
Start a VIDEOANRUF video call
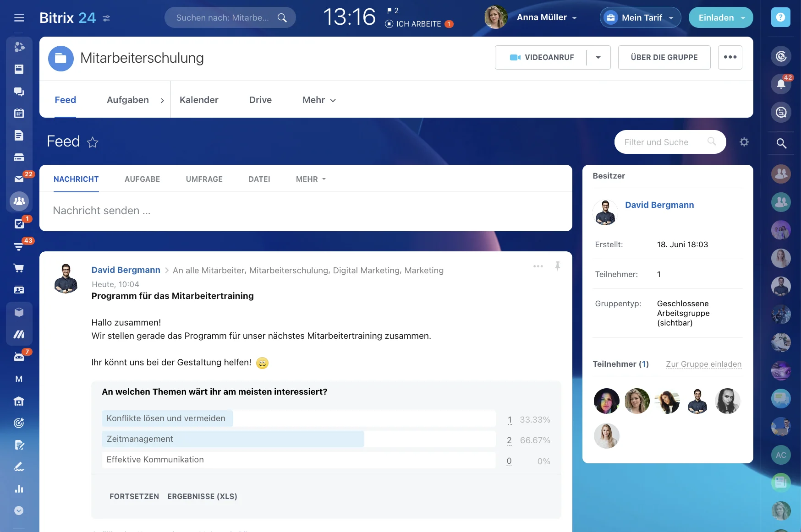(x=541, y=57)
